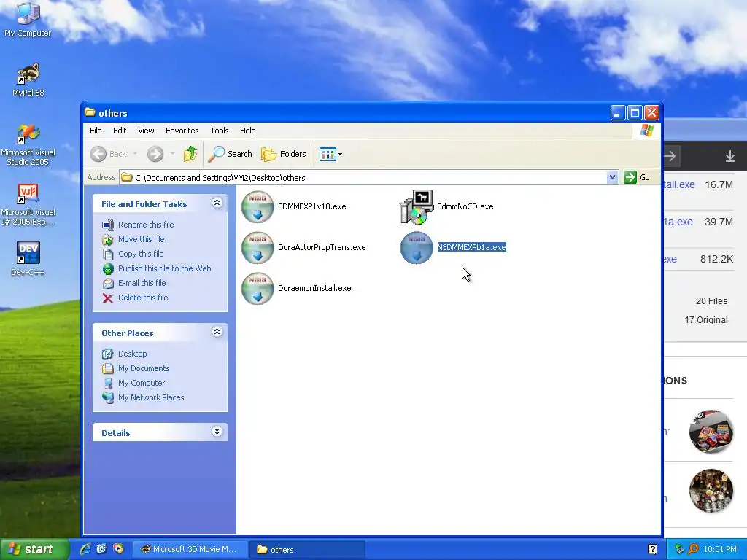The image size is (747, 560).
Task: Click Copy this file
Action: click(141, 254)
